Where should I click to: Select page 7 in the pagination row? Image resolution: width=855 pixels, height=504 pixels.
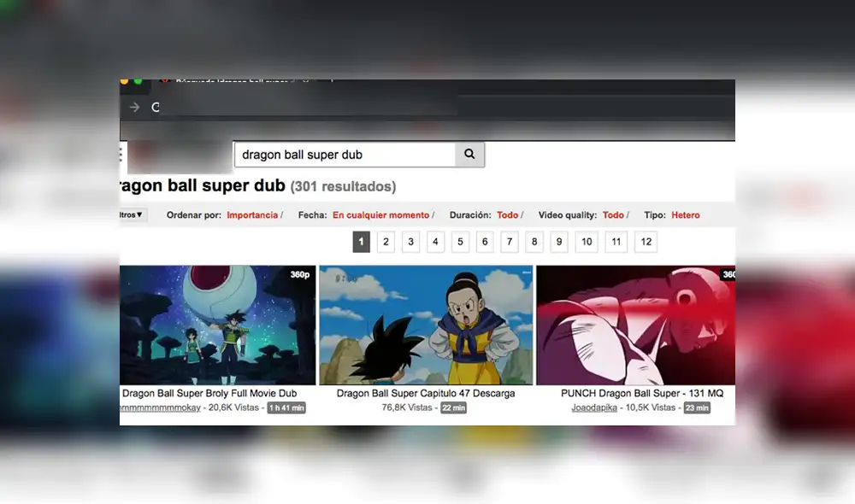pos(510,242)
